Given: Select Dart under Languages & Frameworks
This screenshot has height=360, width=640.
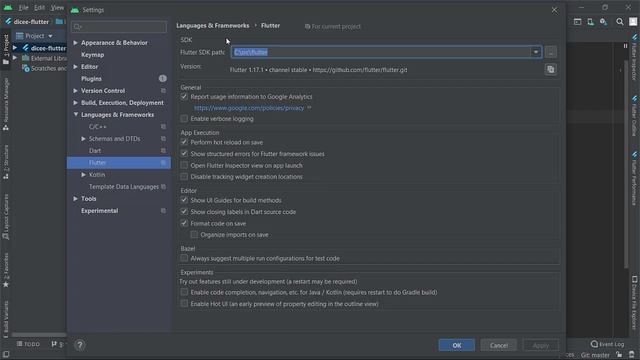Looking at the screenshot, I should click(x=95, y=151).
